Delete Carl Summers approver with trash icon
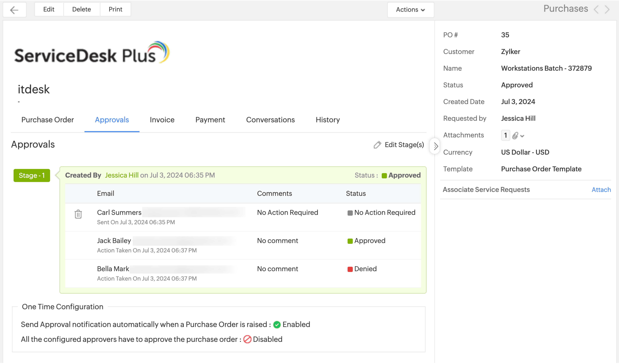Viewport: 619px width, 364px height. click(x=78, y=214)
